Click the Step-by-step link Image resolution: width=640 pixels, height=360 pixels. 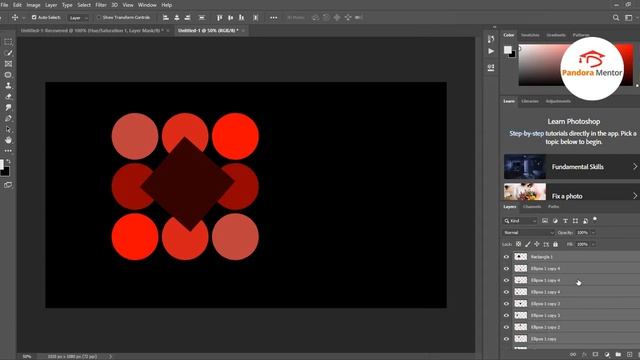point(527,133)
